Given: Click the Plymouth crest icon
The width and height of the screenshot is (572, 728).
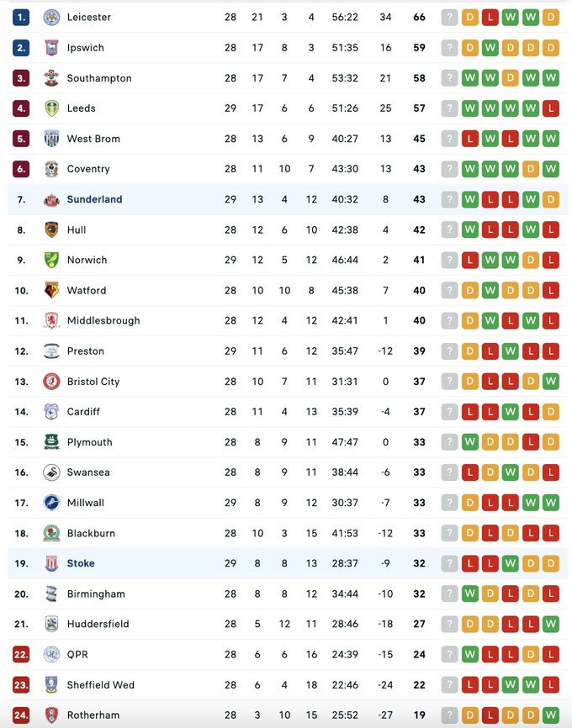Looking at the screenshot, I should 51,442.
